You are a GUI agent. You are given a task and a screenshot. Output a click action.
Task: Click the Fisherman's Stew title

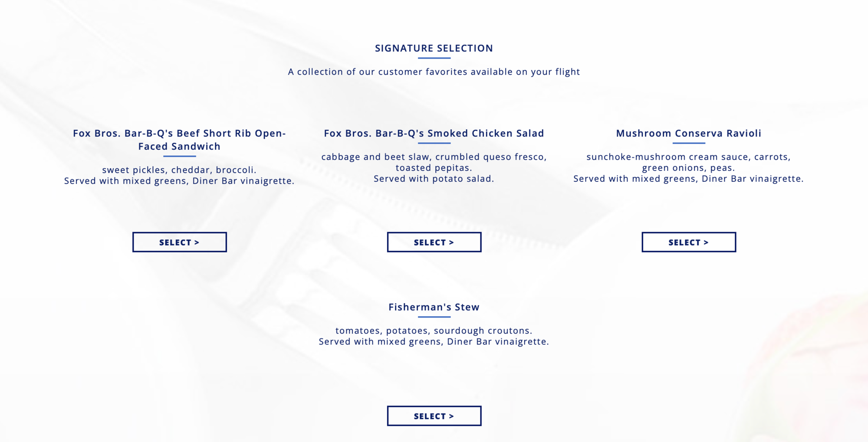click(434, 307)
